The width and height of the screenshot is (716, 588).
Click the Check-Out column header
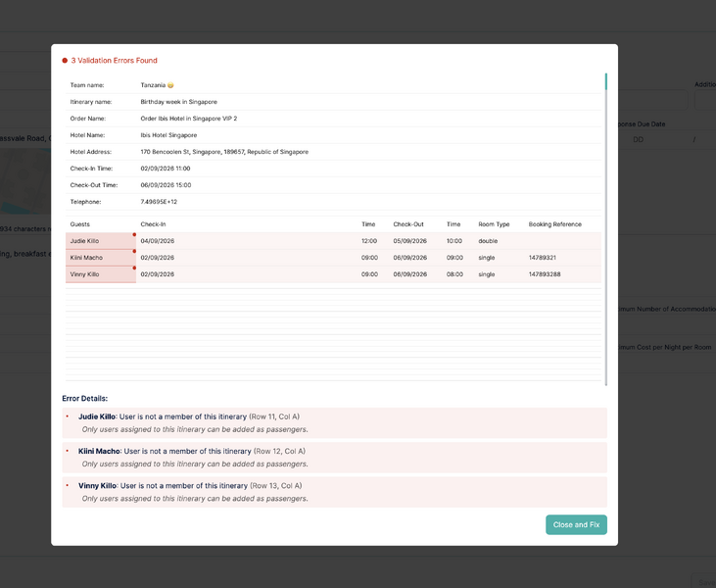408,224
